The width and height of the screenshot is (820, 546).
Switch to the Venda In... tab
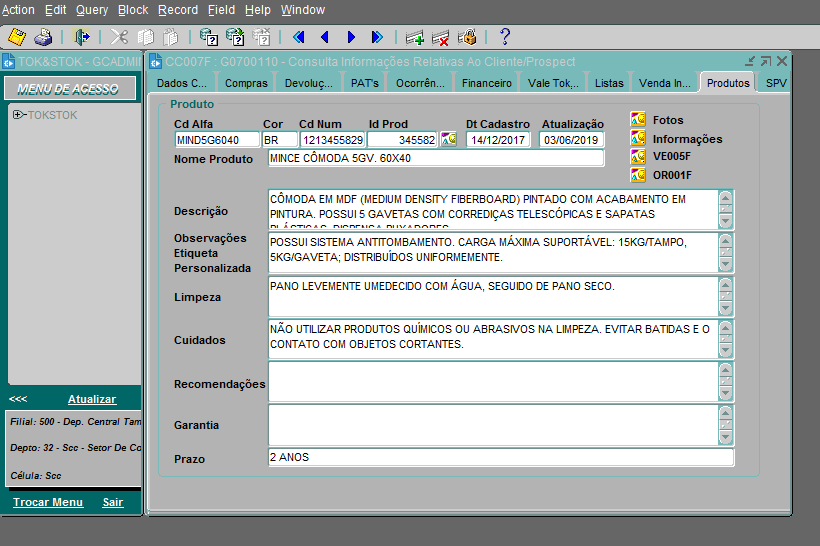(665, 83)
